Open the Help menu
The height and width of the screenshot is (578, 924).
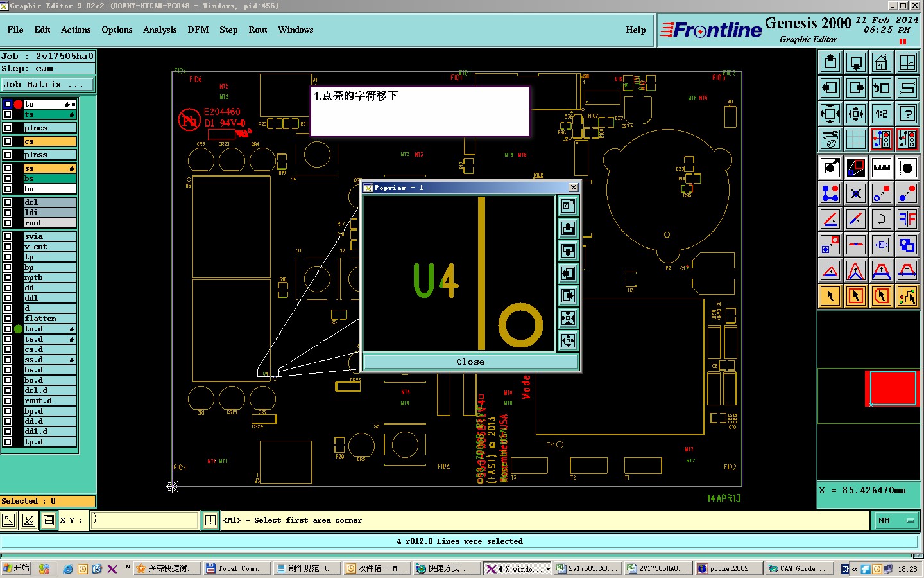point(636,30)
